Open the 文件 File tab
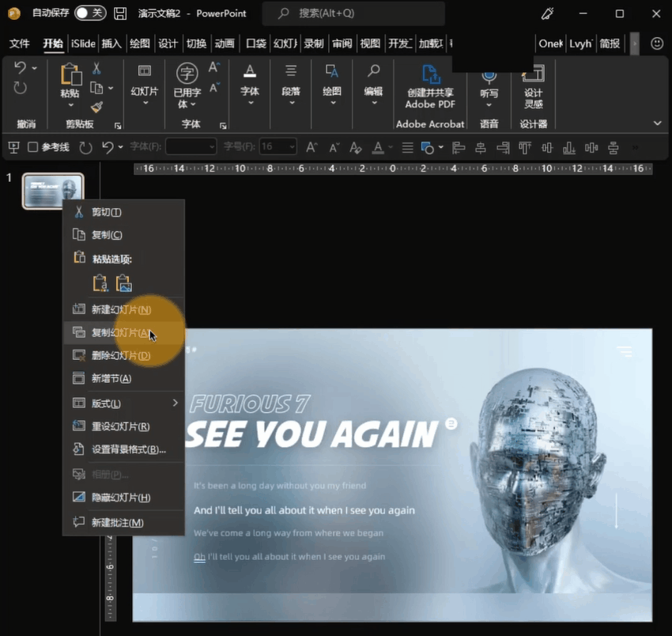This screenshot has height=636, width=672. coord(19,44)
